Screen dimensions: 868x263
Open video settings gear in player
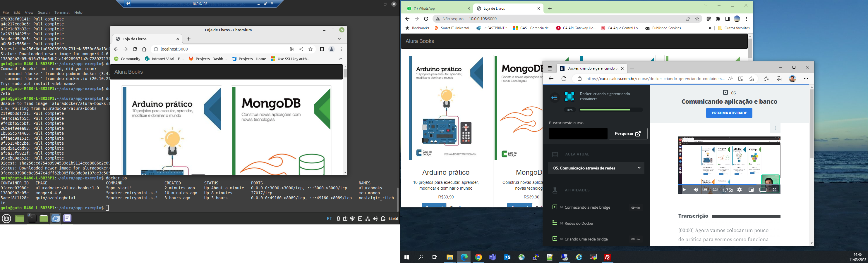pos(739,190)
